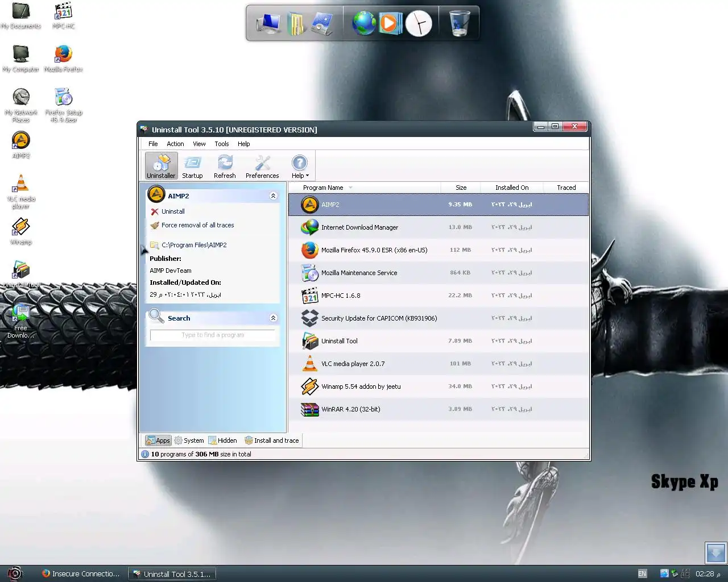Open My Network Places desktop icon
This screenshot has height=582, width=728.
pyautogui.click(x=21, y=106)
